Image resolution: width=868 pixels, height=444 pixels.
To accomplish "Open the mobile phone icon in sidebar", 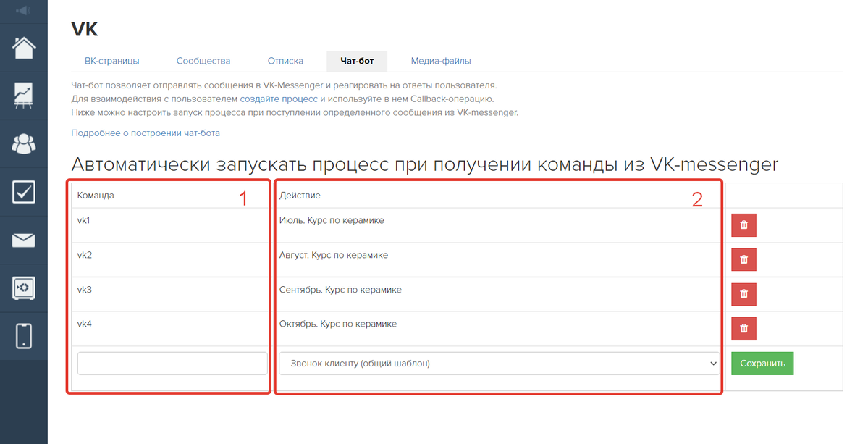I will [24, 336].
